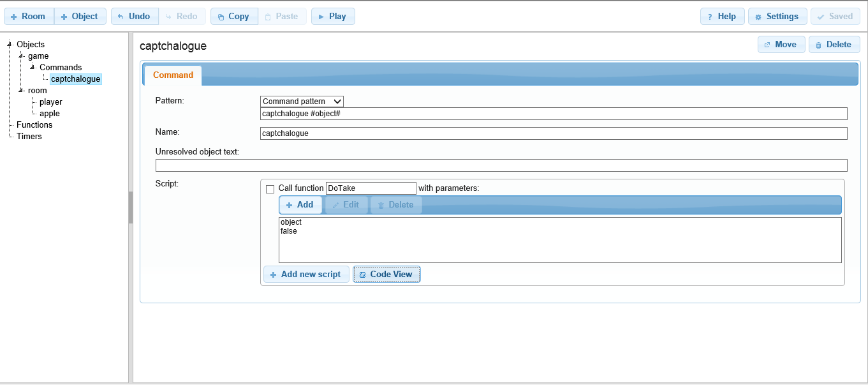Viewport: 868px width, 385px height.
Task: Open the Settings dialog
Action: click(777, 17)
